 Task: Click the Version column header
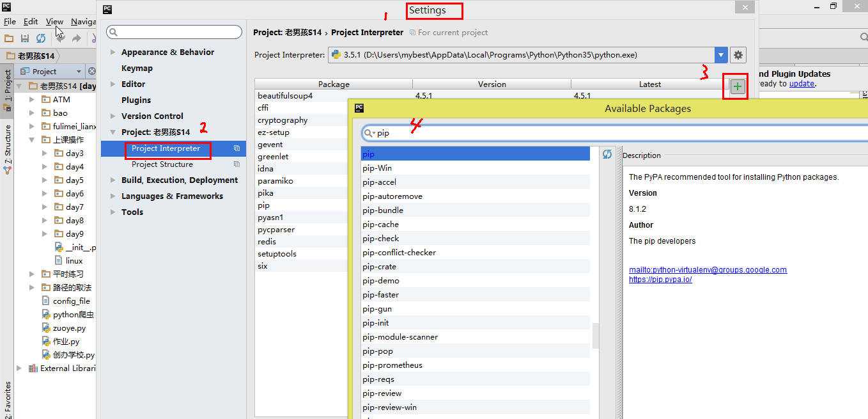(x=492, y=84)
